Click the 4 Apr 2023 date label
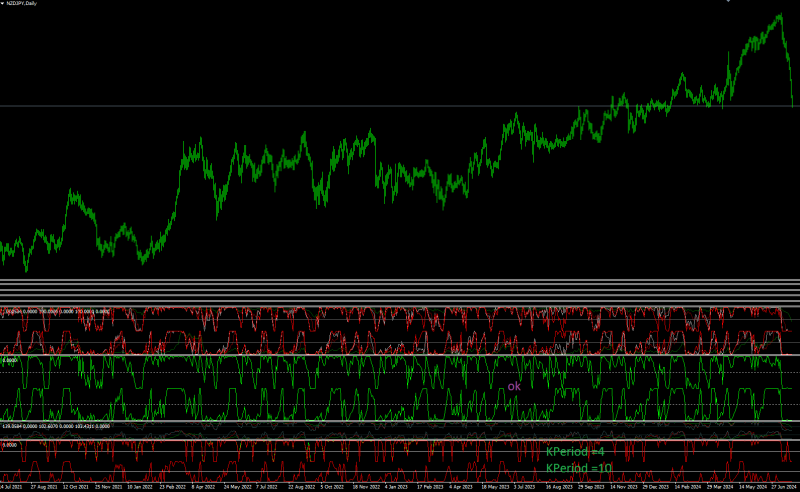Screen dimensions: 800x492 click(x=461, y=487)
